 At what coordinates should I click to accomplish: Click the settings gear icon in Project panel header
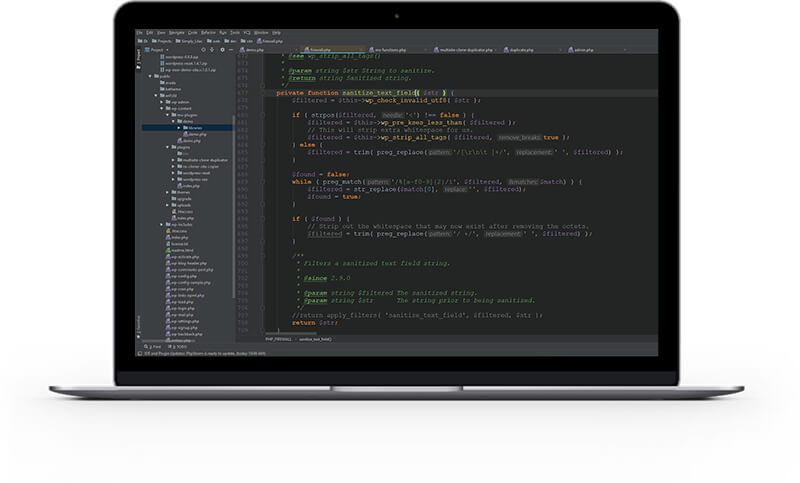(220, 48)
